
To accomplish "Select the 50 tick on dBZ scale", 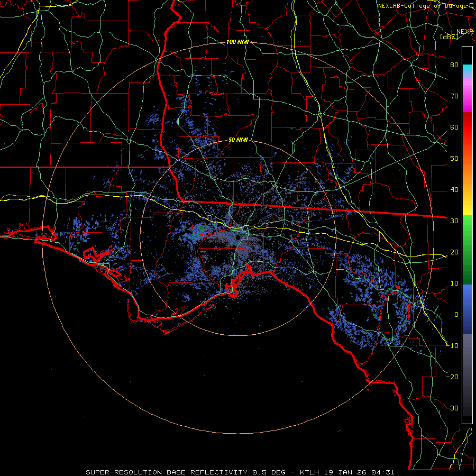I will pyautogui.click(x=454, y=159).
